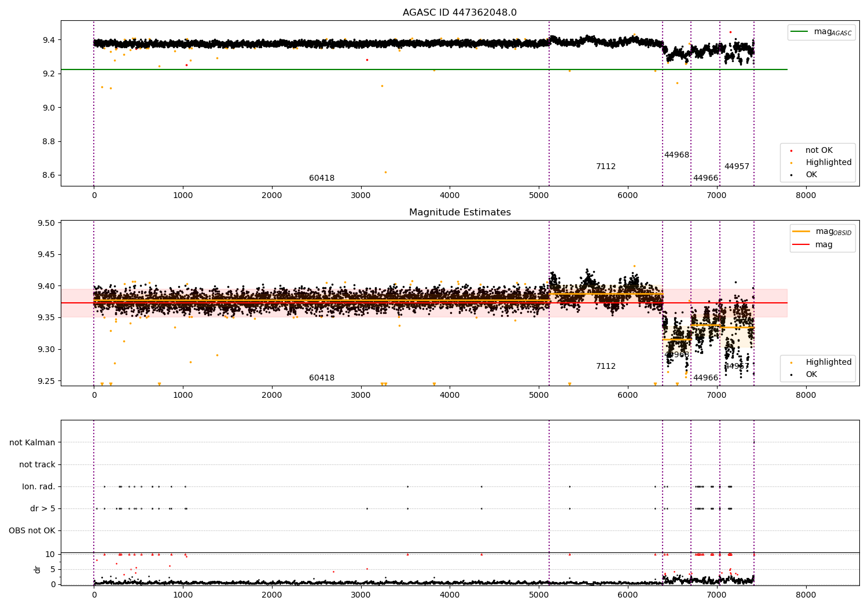
Task: Click the AGASC ID 447362048.0 plot title
Action: (x=459, y=13)
